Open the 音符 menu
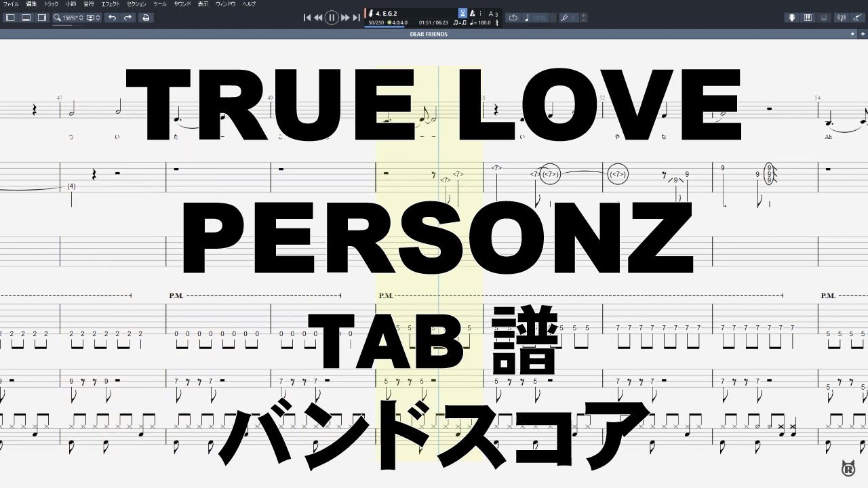 [89, 4]
